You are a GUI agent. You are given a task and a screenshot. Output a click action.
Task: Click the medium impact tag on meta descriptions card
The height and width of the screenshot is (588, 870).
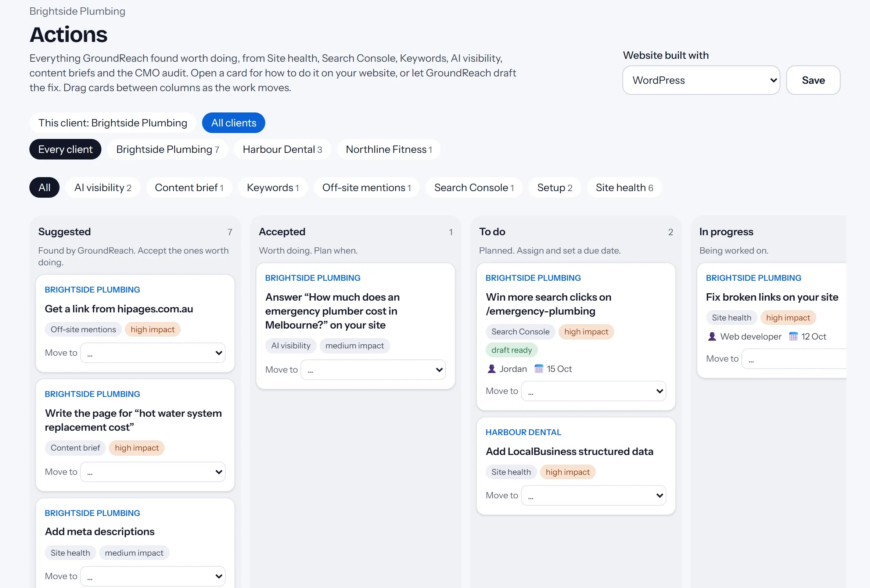click(134, 553)
